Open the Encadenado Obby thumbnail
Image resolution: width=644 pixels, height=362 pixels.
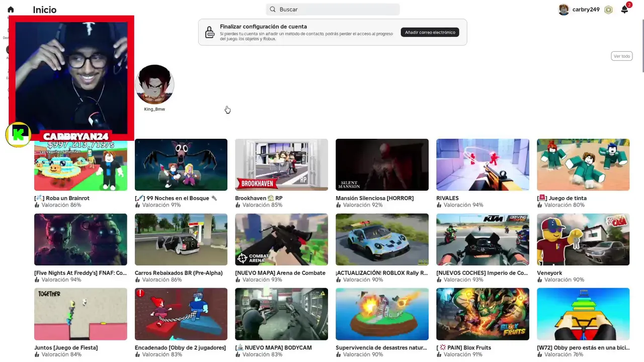point(181,314)
